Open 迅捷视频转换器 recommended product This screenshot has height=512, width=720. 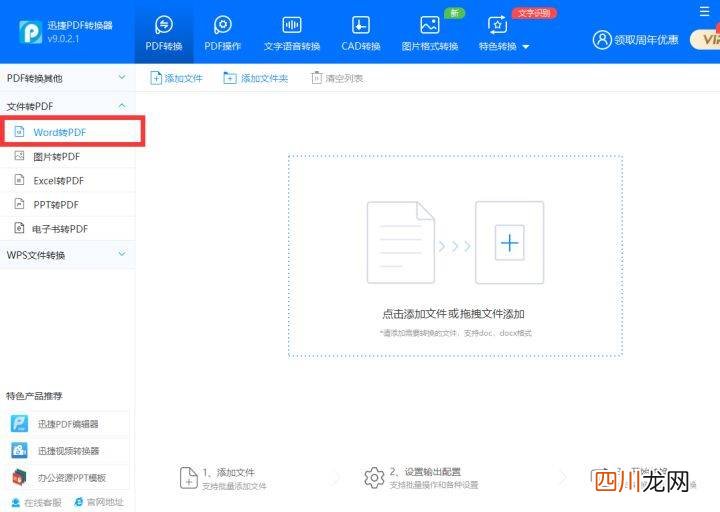click(x=69, y=451)
